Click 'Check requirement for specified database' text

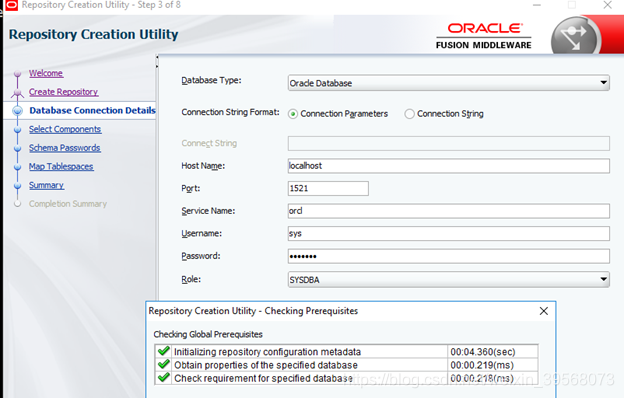263,378
